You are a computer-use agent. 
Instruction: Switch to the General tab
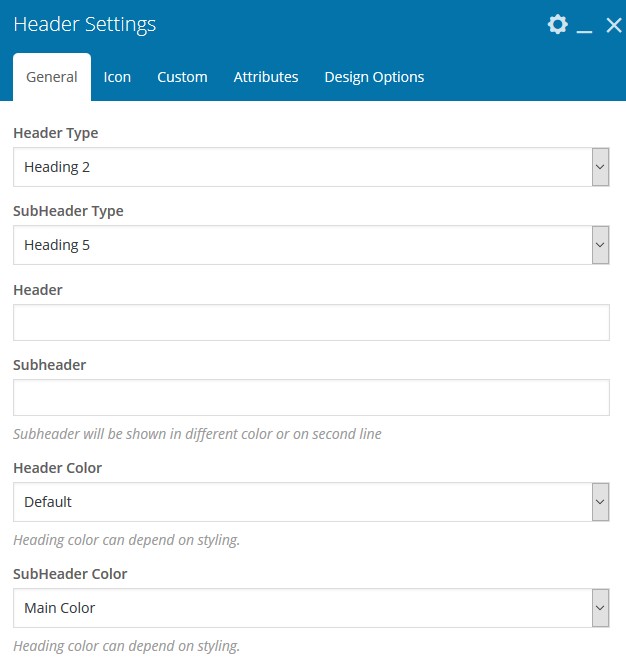pos(52,77)
